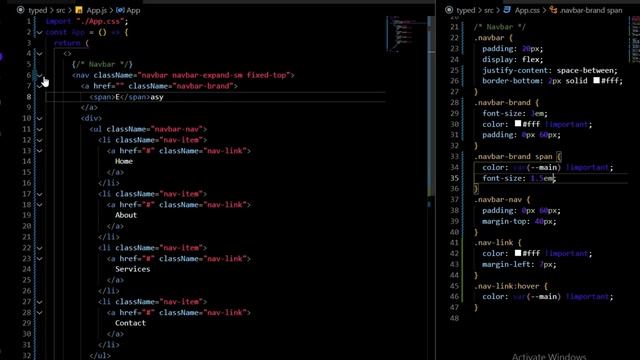Image resolution: width=640 pixels, height=360 pixels.
Task: Collapse the div block at line 10
Action: point(40,118)
